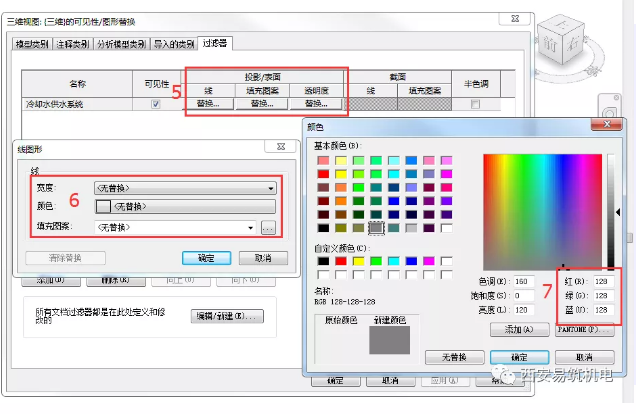Switch to the 注释类别 tab
Image resolution: width=636 pixels, height=414 pixels.
pos(73,44)
